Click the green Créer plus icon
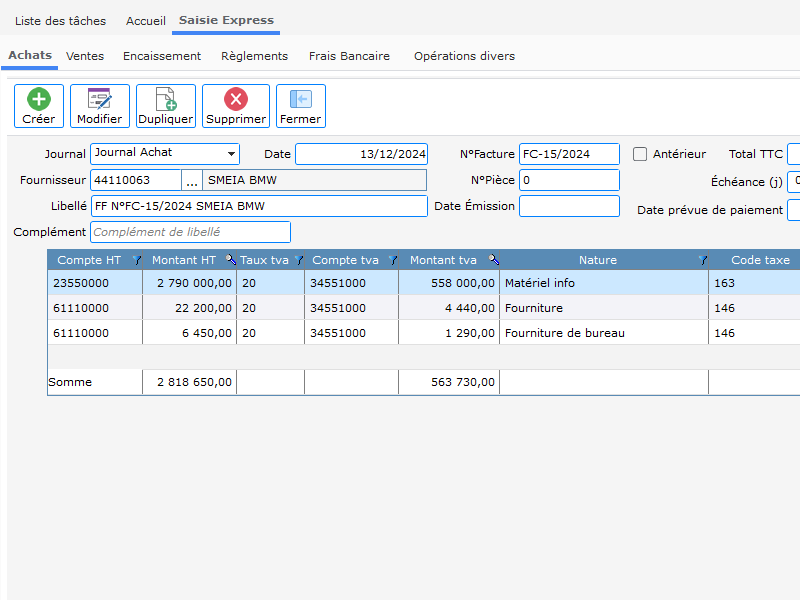This screenshot has width=800, height=600. pyautogui.click(x=39, y=99)
